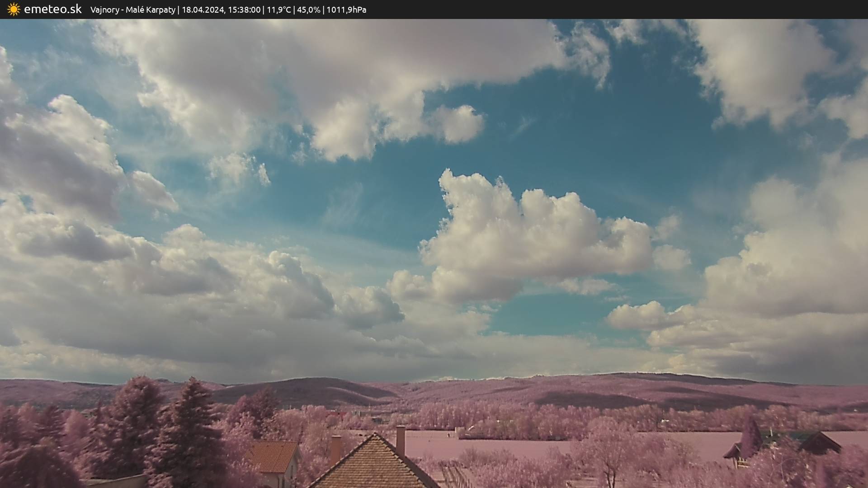Click the rounded hill left of center horizon

pyautogui.click(x=312, y=389)
